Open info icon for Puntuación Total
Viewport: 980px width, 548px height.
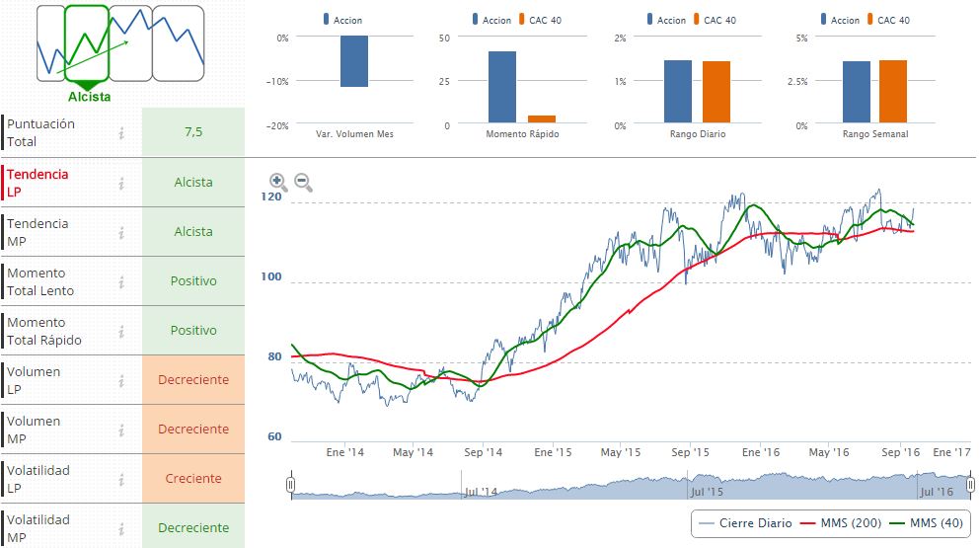pyautogui.click(x=121, y=132)
